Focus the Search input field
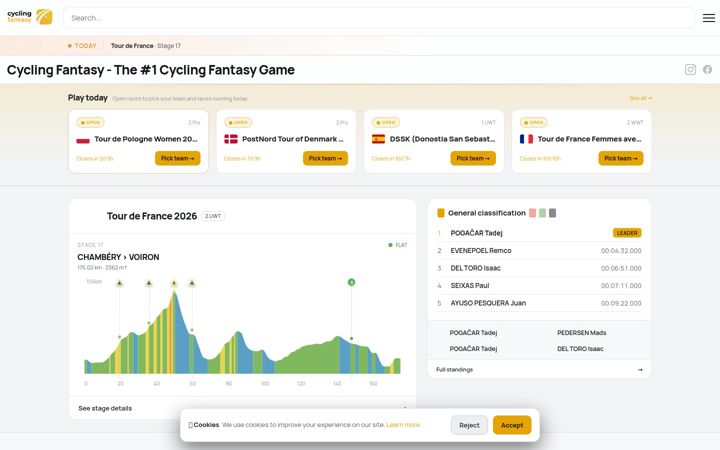 tap(378, 18)
